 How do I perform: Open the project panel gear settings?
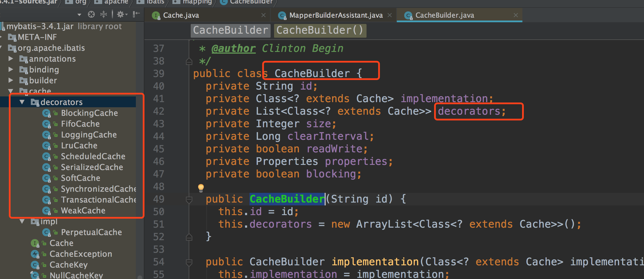coord(122,14)
